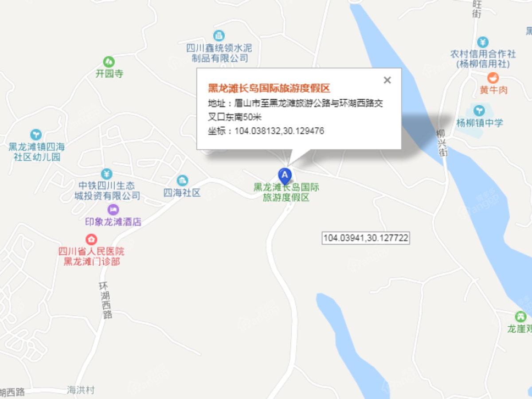This screenshot has height=399, width=532.
Task: Click the coordinates text in popup
Action: tap(266, 131)
